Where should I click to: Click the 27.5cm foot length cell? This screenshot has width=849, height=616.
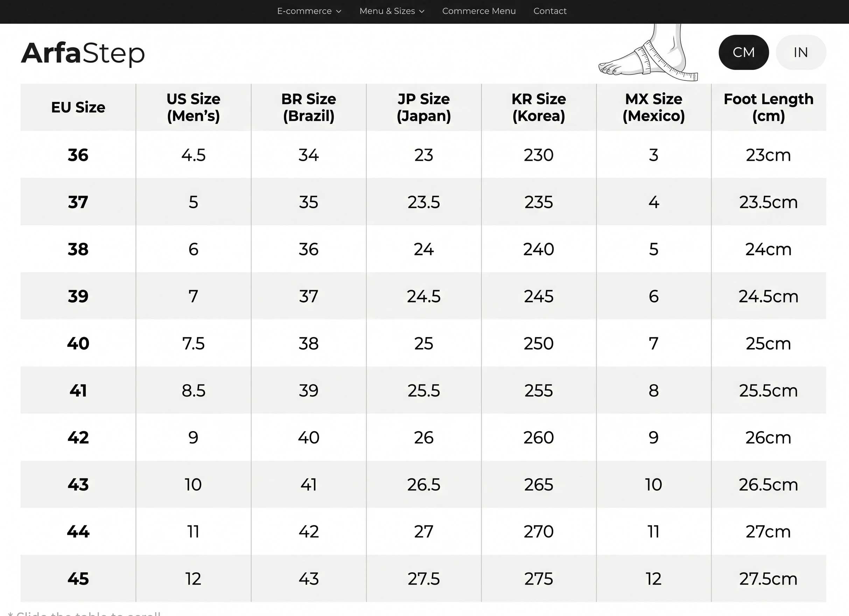[769, 579]
